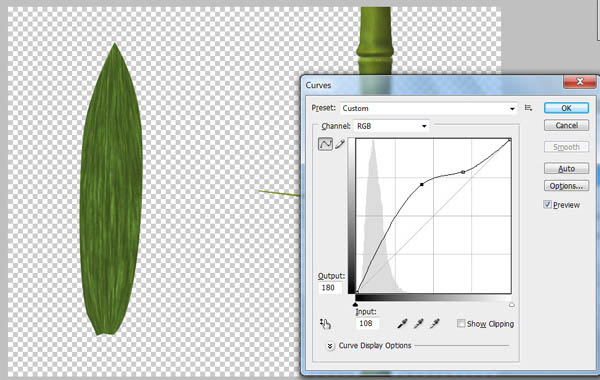
Task: Open the Channel RGB dropdown
Action: point(391,126)
